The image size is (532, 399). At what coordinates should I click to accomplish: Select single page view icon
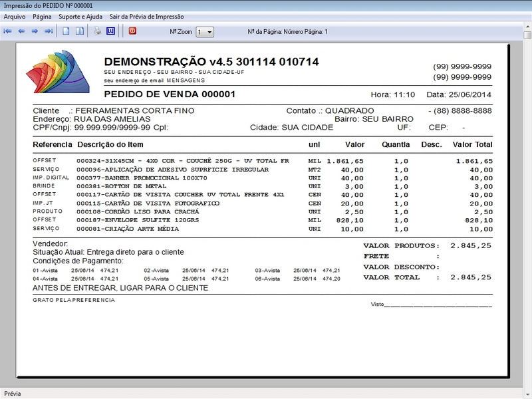[x=66, y=31]
